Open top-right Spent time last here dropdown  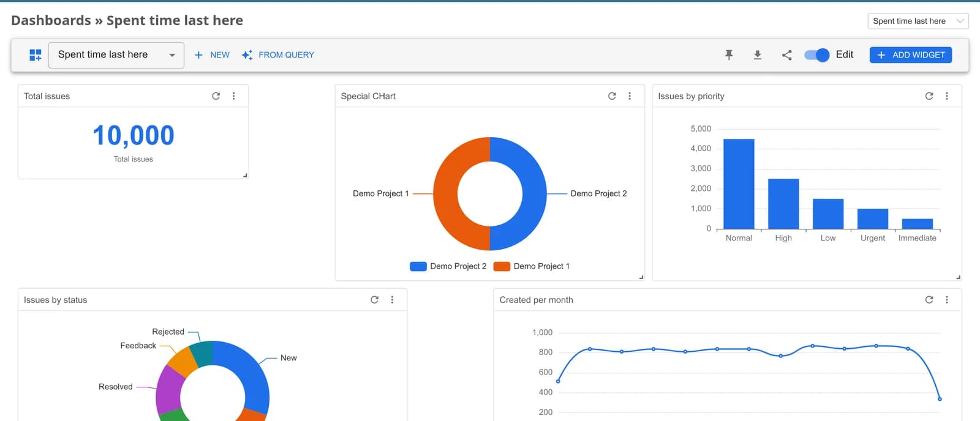tap(918, 21)
